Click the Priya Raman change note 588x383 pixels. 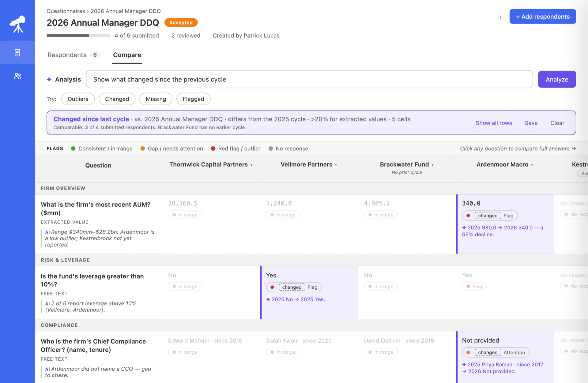pyautogui.click(x=503, y=368)
